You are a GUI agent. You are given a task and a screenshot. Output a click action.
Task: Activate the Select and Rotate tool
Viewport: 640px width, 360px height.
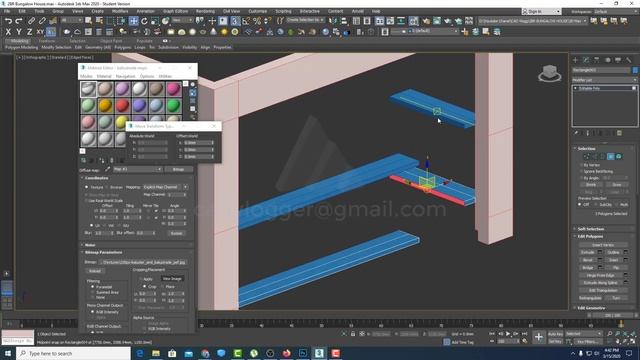[x=144, y=20]
